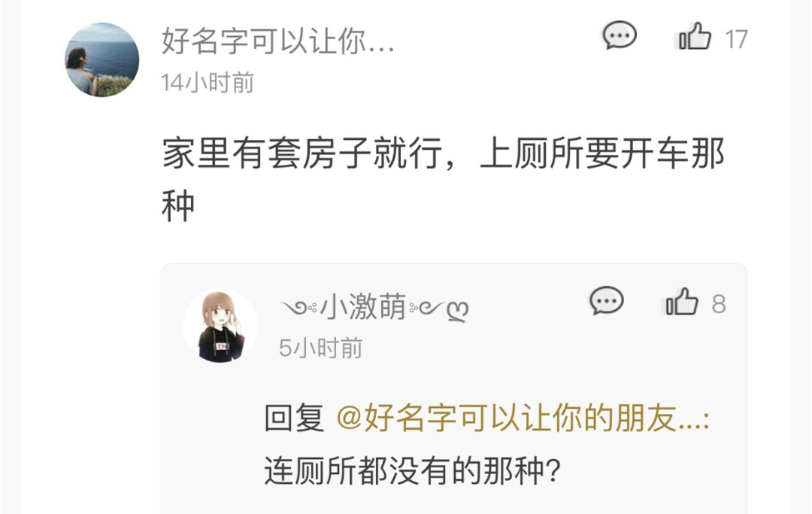This screenshot has height=514, width=812.
Task: Open the anime girl avatar of 小激萌
Action: pyautogui.click(x=220, y=325)
